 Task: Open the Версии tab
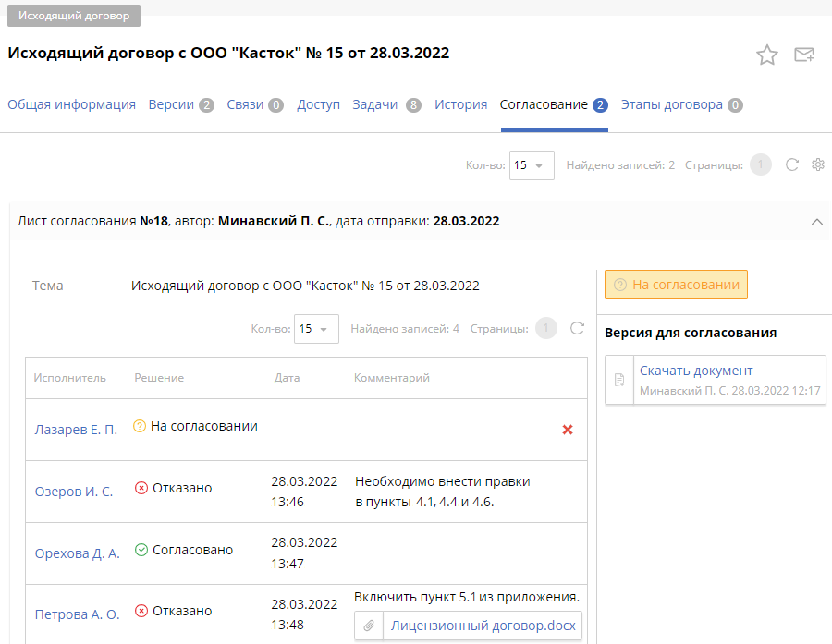pyautogui.click(x=181, y=105)
